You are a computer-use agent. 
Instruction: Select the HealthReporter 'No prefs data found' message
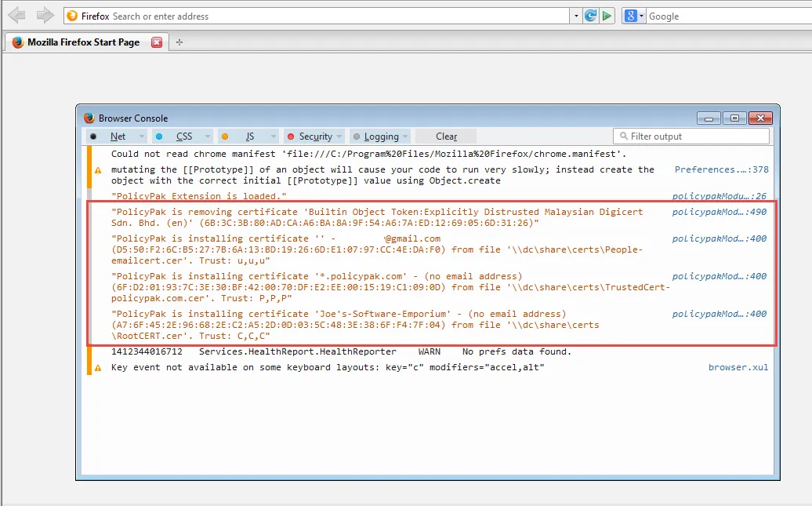(x=341, y=351)
